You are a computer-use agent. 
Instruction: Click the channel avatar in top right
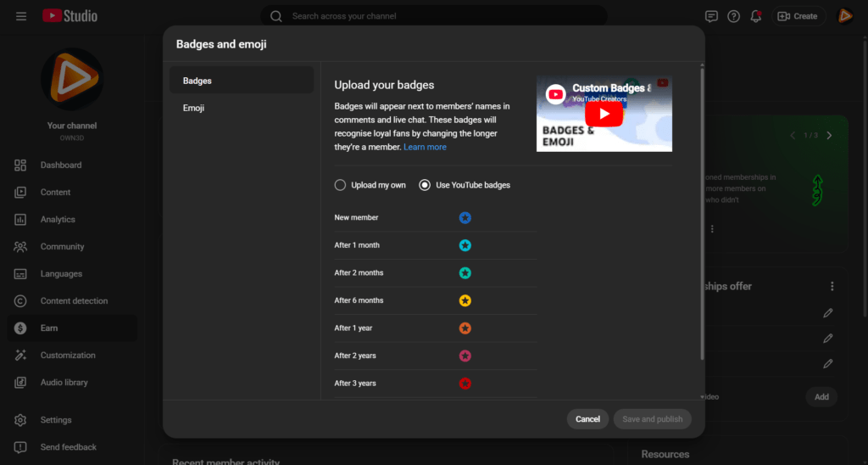tap(845, 16)
